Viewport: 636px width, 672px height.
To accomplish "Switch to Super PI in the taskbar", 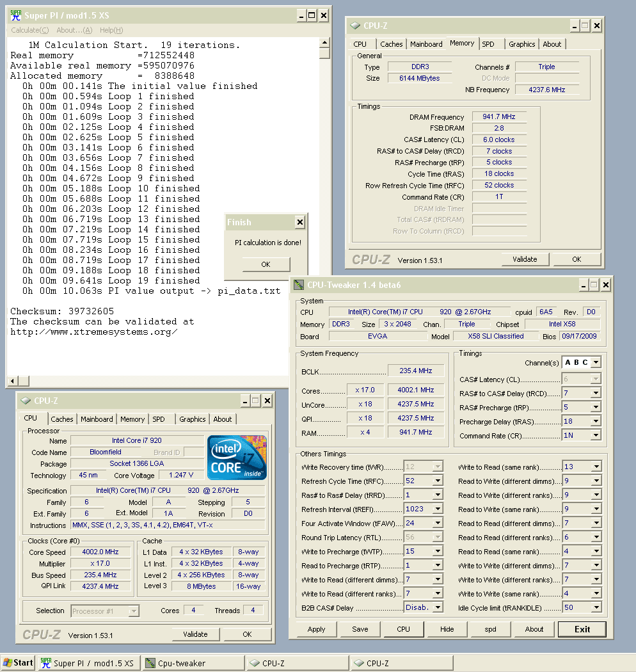I will tap(88, 663).
